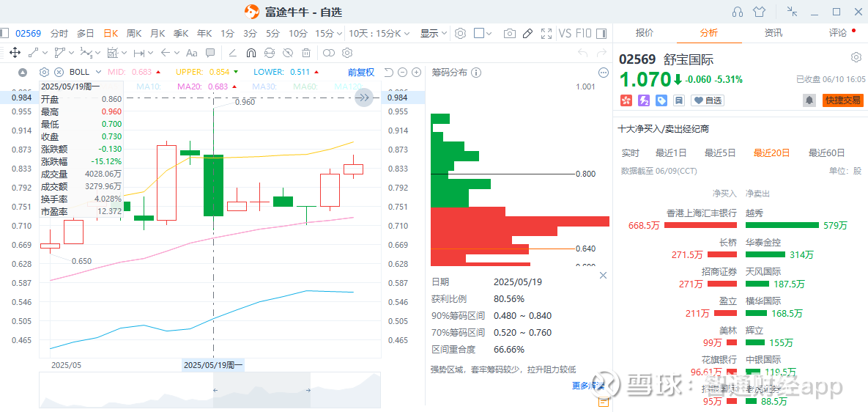
Task: Click the pen edit icon in top toolbar
Action: coord(527,33)
